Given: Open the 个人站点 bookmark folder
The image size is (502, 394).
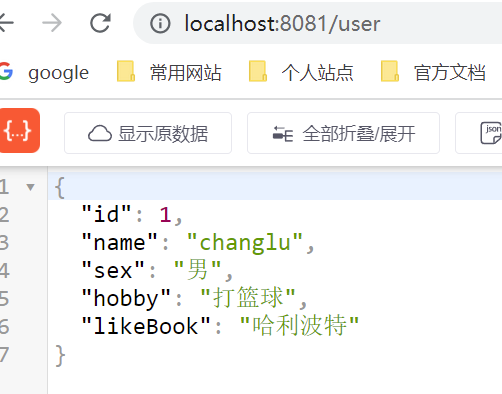Looking at the screenshot, I should (x=301, y=72).
